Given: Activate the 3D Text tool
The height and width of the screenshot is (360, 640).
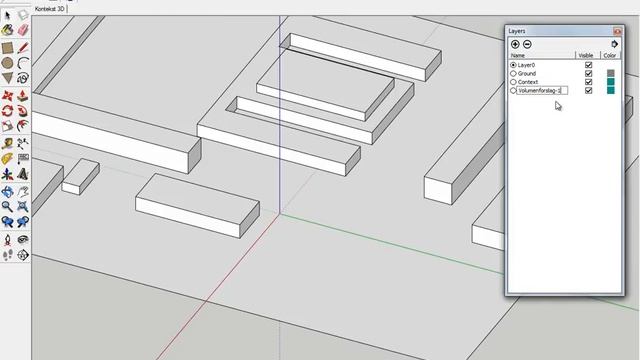Looking at the screenshot, I should click(x=23, y=174).
